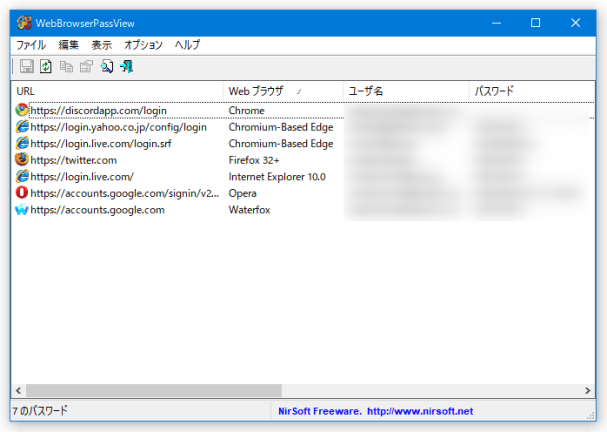Open the 編集 menu
The image size is (607, 432).
coord(69,45)
